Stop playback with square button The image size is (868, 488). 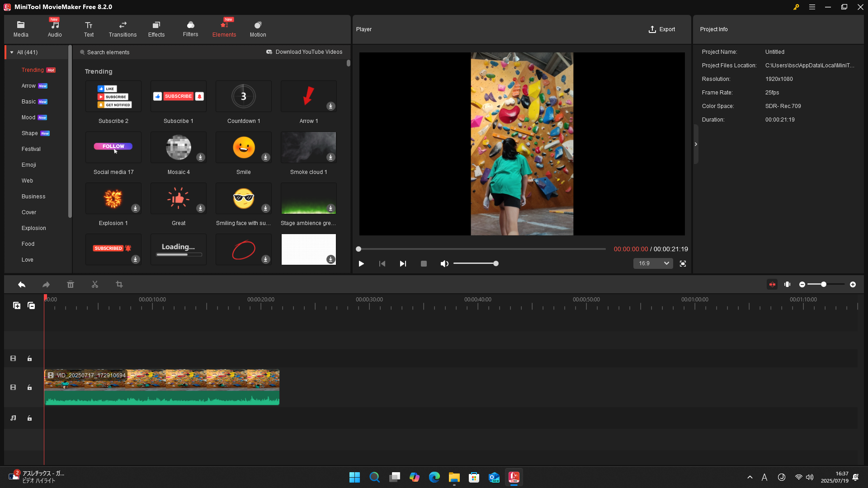coord(424,264)
